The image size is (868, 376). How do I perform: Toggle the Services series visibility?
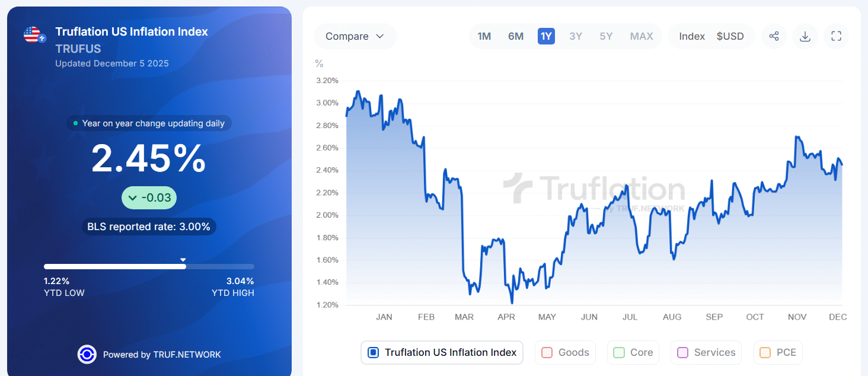click(706, 352)
